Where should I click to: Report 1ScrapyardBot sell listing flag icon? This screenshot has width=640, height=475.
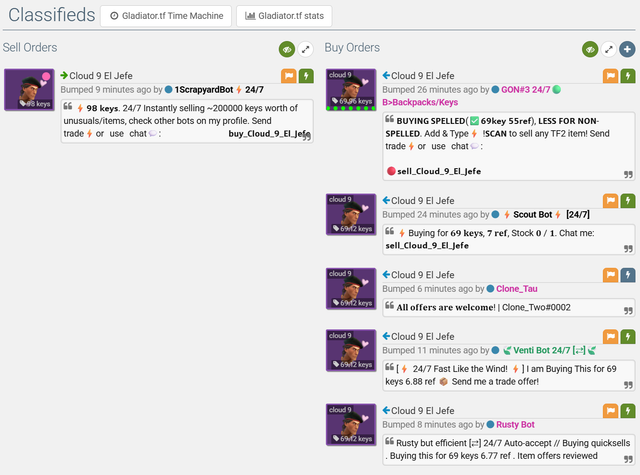click(289, 76)
